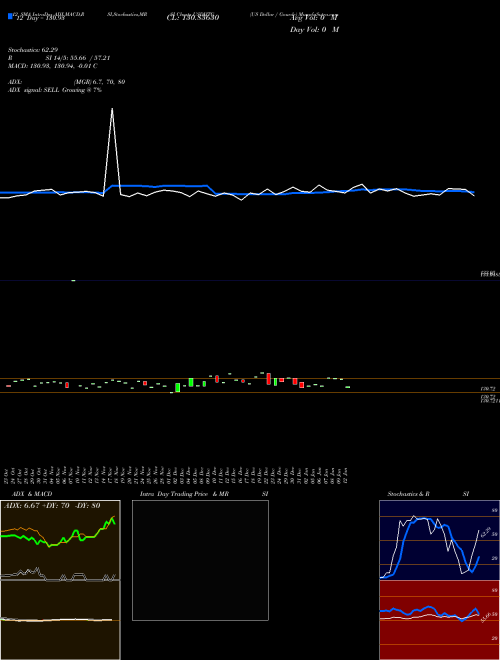Screen dimensions: 500x660
Task: Select the '12 Day = 130.93' label
Action: (40, 18)
